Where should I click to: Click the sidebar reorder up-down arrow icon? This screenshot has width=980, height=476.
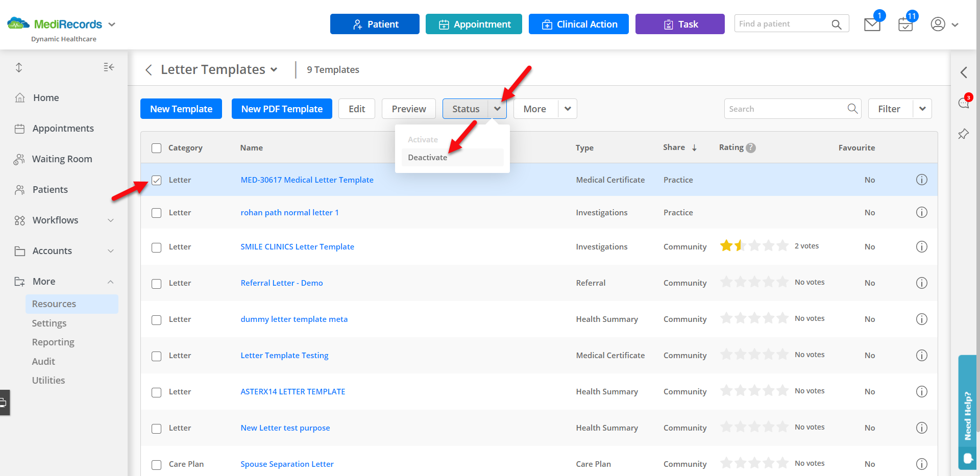coord(19,67)
